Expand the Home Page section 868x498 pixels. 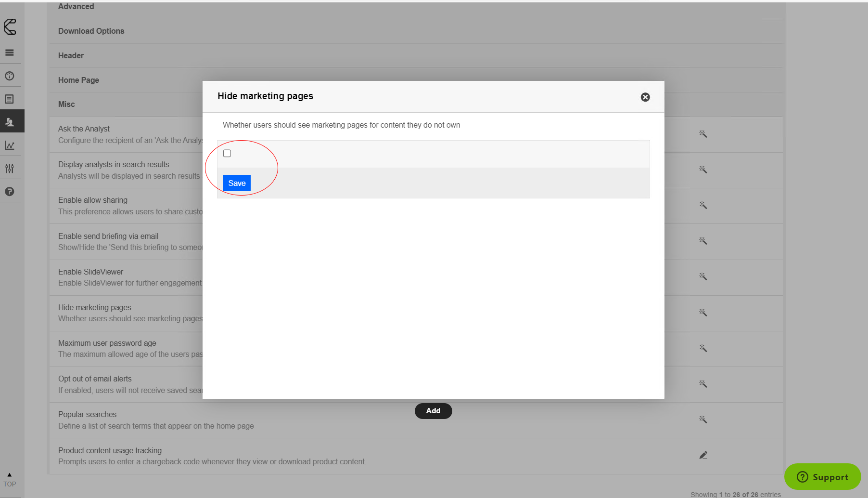[x=79, y=80]
